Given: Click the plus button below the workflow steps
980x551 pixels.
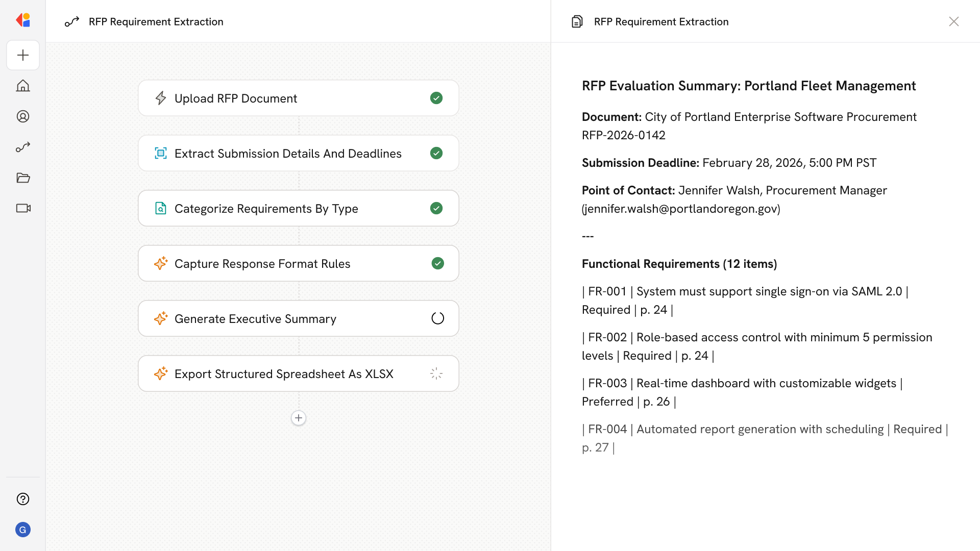Looking at the screenshot, I should coord(299,418).
